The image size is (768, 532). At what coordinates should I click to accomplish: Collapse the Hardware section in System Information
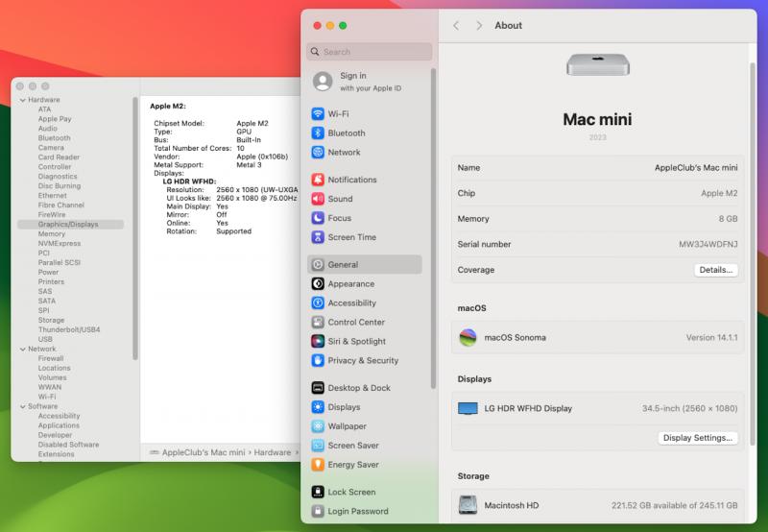21,100
